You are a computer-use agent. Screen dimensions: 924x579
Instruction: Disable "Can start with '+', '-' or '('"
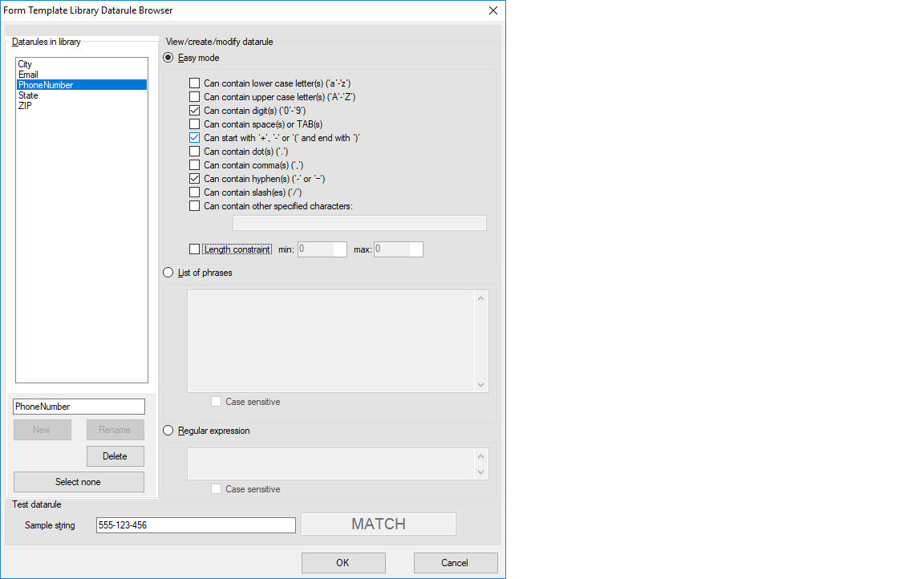tap(194, 137)
